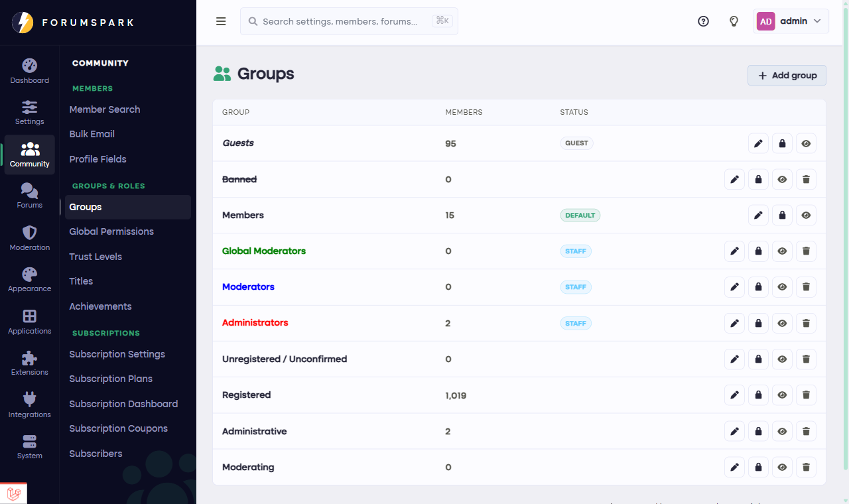Open the Appearance palette icon
The width and height of the screenshot is (849, 504).
click(30, 275)
